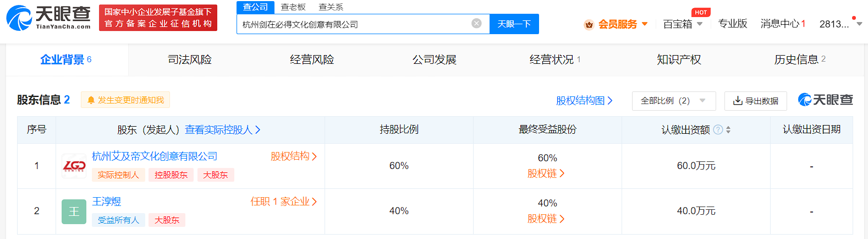Open 消息中心 link

[x=783, y=24]
